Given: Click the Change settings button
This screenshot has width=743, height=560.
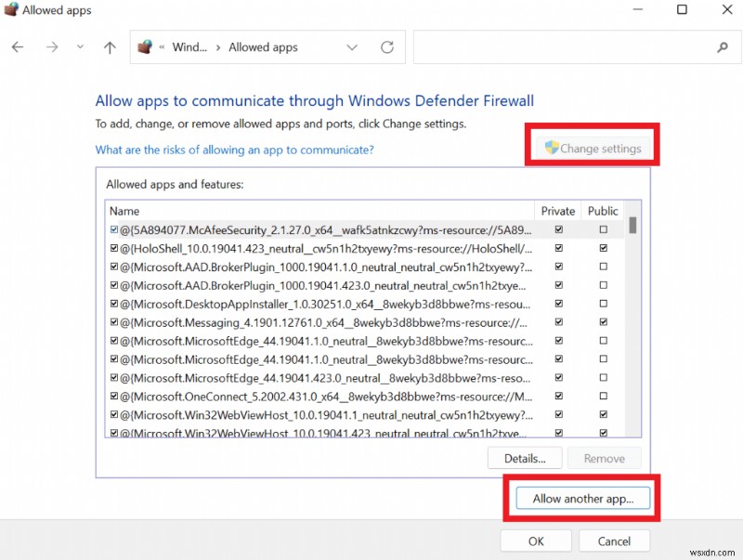Looking at the screenshot, I should pyautogui.click(x=593, y=149).
